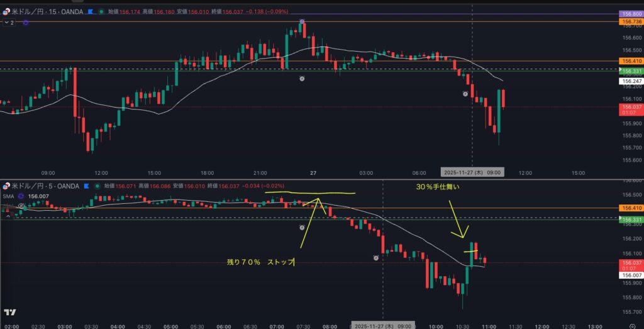Click the green market status dot in upper chart
This screenshot has height=329, width=644.
tap(101, 11)
